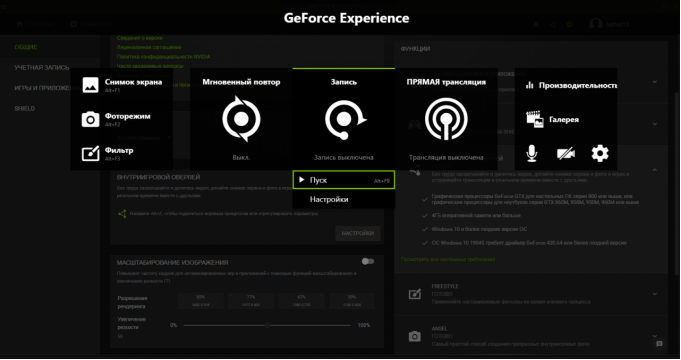Open the green system requirements link
Screen dimensions: 681x360
pyautogui.click(x=448, y=260)
